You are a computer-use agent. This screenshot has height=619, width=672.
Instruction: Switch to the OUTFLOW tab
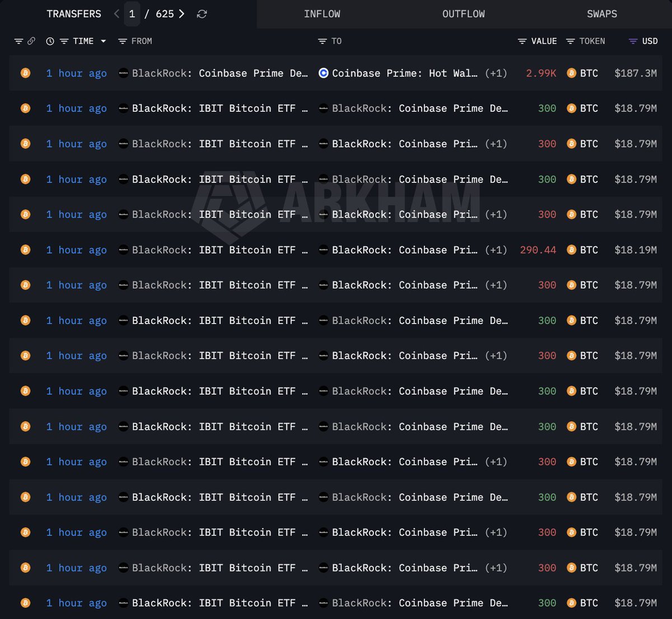(464, 14)
